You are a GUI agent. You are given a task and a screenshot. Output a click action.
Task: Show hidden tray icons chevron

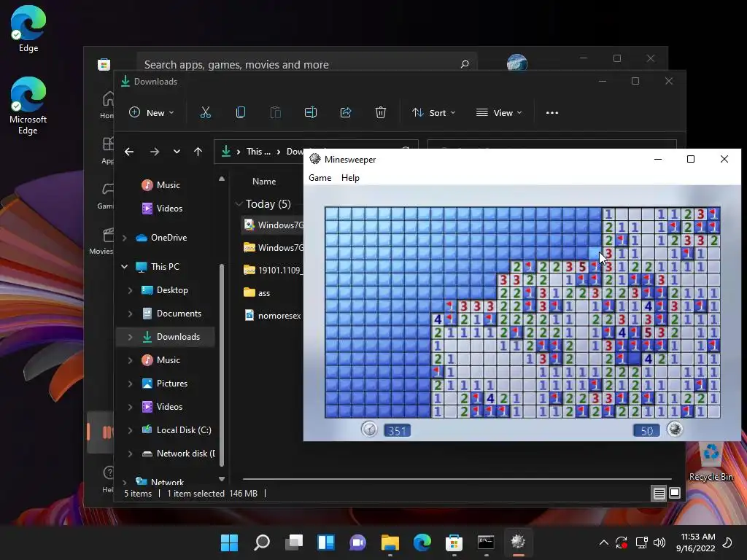(x=603, y=542)
